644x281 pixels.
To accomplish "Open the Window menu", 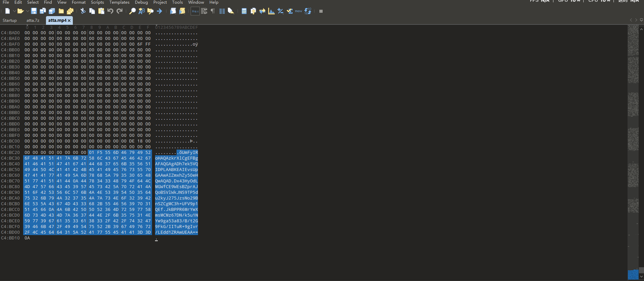I will pyautogui.click(x=196, y=2).
